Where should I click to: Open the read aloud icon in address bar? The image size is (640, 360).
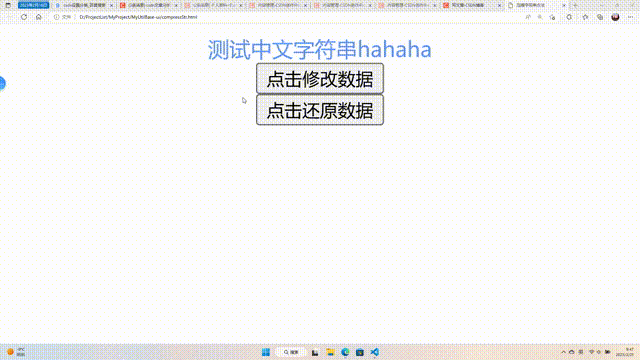pyautogui.click(x=528, y=17)
